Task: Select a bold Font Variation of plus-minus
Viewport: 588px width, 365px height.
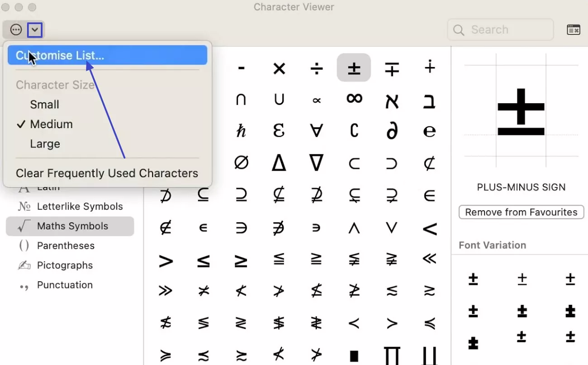Action: tap(569, 311)
